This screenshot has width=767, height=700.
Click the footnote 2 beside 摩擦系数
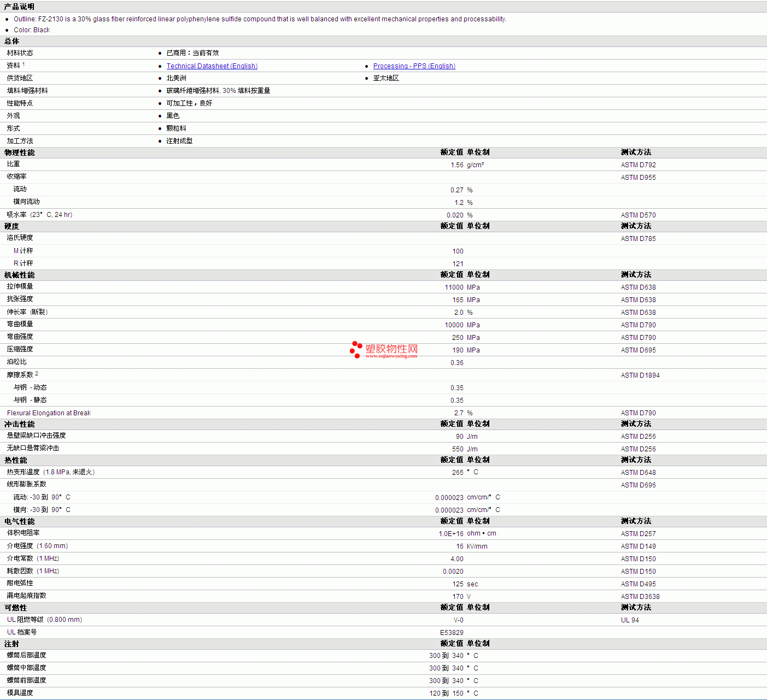click(37, 374)
